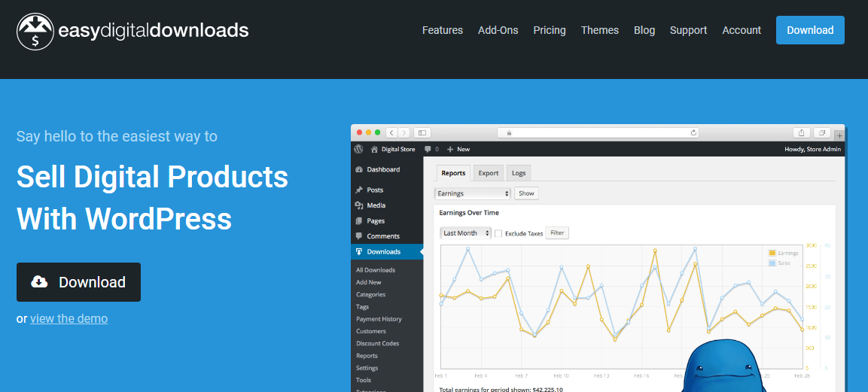Open Settings submenu item in sidebar
The image size is (868, 392).
point(367,368)
